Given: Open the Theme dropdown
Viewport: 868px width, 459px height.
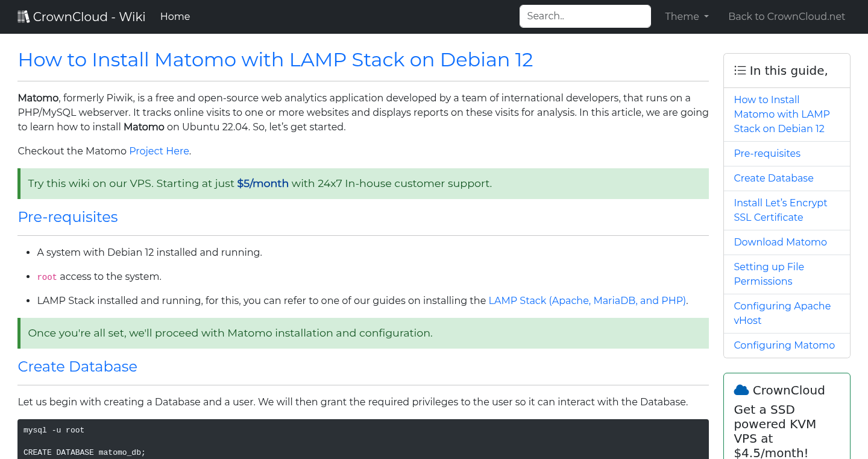Looking at the screenshot, I should 686,16.
